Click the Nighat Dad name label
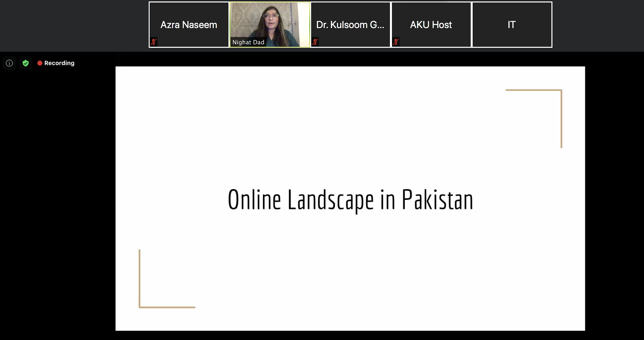Viewport: 644px width, 340px height. (x=248, y=42)
